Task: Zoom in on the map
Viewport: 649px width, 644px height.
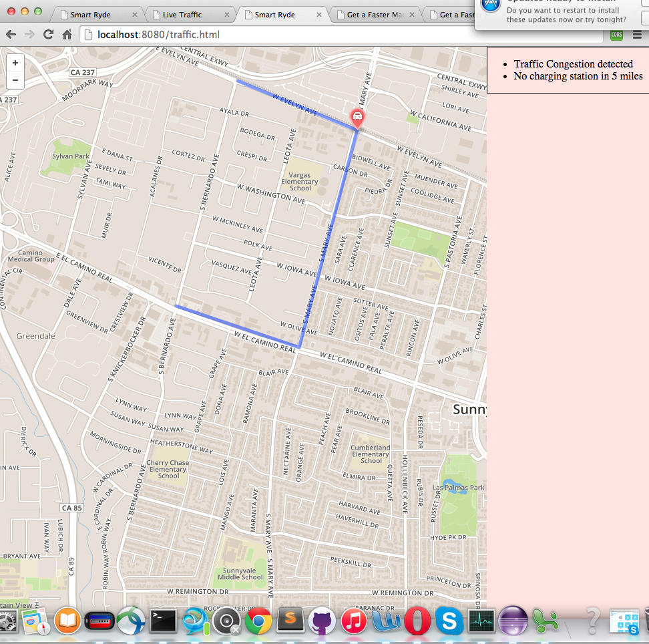Action: tap(15, 63)
